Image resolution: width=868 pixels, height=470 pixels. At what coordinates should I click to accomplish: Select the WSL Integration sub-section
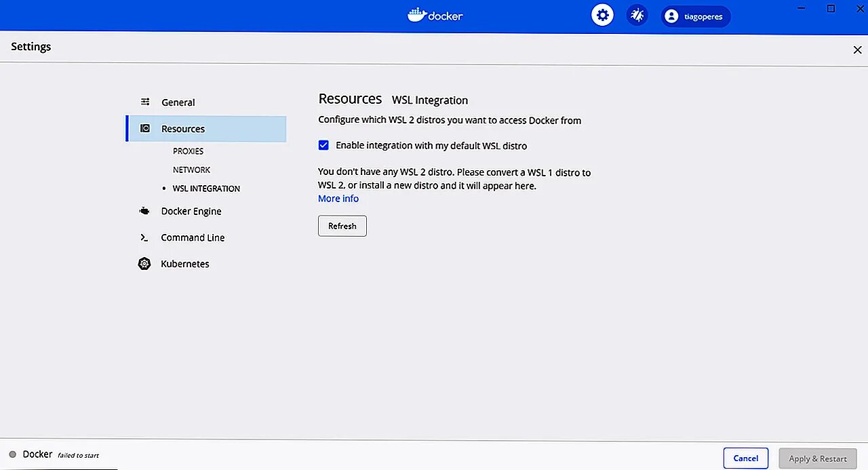[206, 189]
